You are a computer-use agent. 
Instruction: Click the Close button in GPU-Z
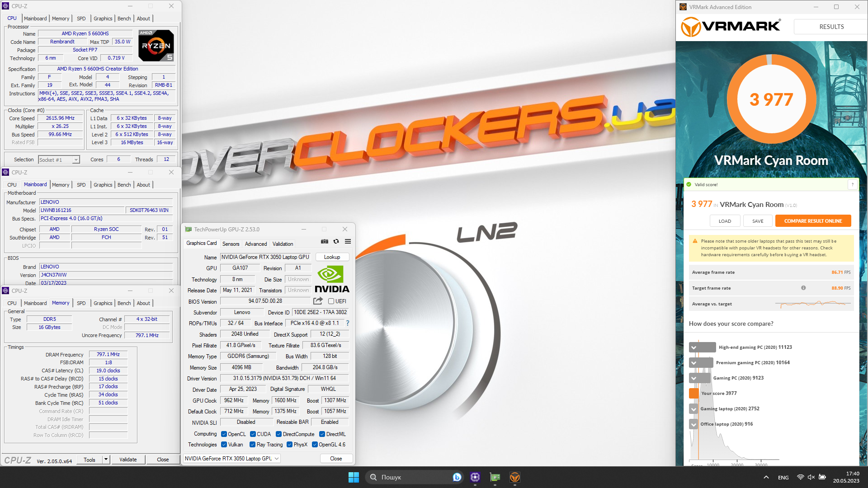click(x=336, y=458)
